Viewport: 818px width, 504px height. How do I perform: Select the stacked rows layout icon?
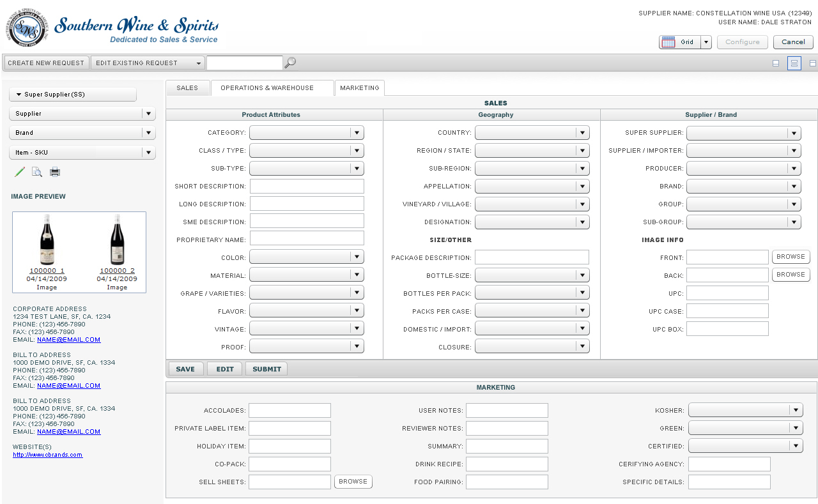[x=794, y=63]
